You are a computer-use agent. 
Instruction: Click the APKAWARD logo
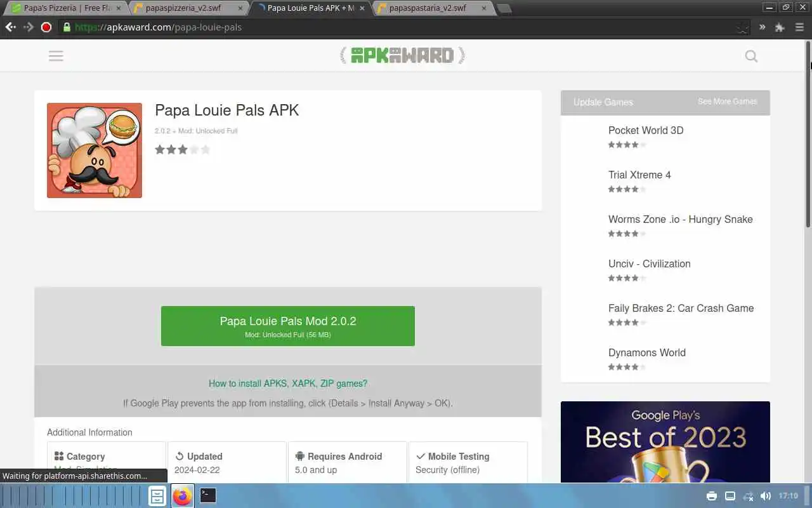(402, 56)
